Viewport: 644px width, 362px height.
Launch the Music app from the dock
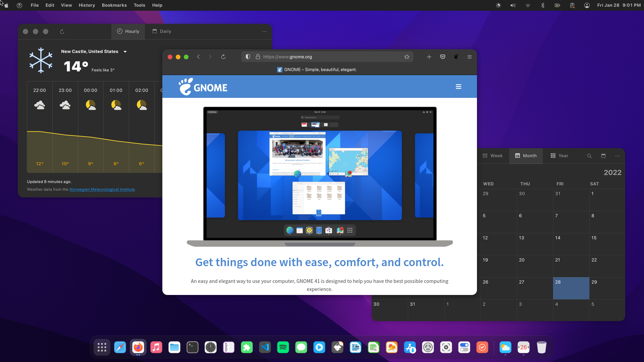pyautogui.click(x=156, y=348)
